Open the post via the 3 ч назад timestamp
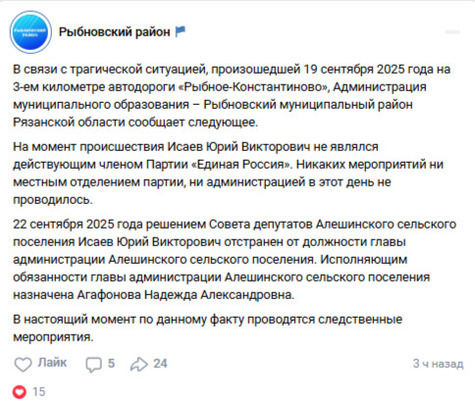This screenshot has width=475, height=406. 438,364
